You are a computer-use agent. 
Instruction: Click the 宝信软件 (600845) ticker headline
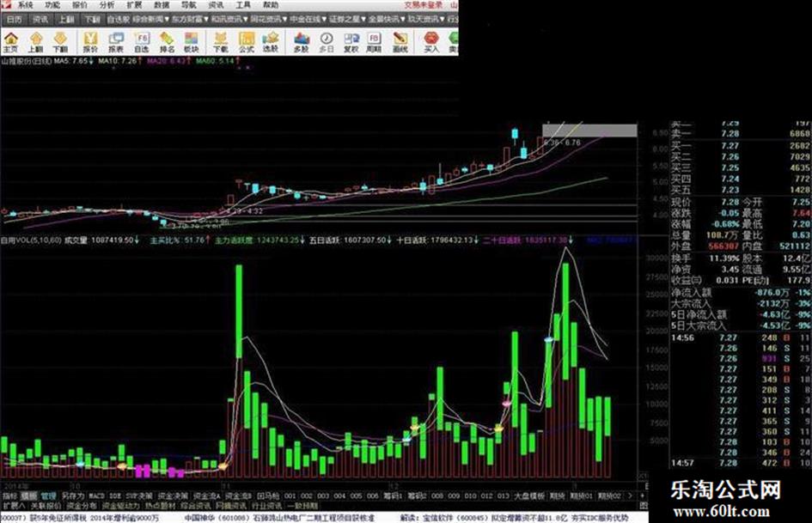(x=514, y=518)
